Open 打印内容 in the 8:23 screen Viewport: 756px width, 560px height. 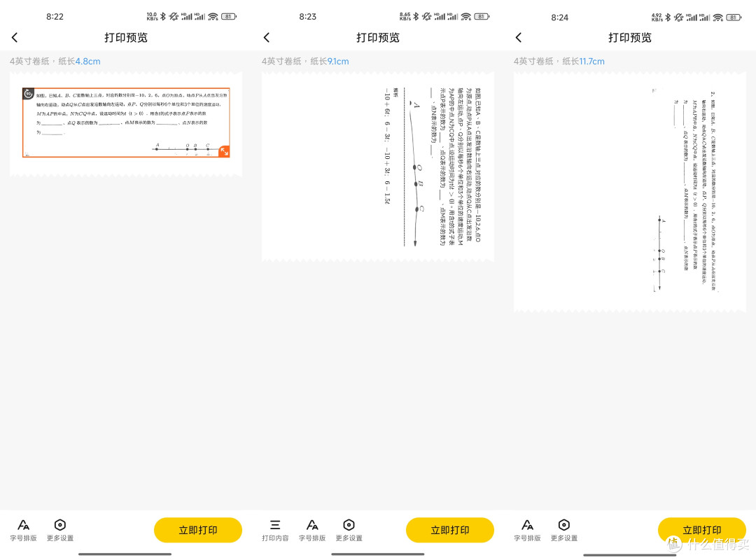click(275, 530)
